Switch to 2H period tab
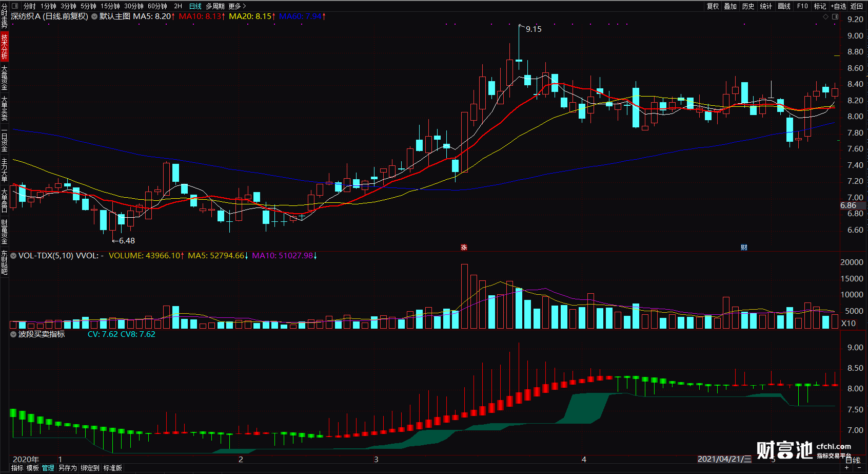 tap(178, 6)
